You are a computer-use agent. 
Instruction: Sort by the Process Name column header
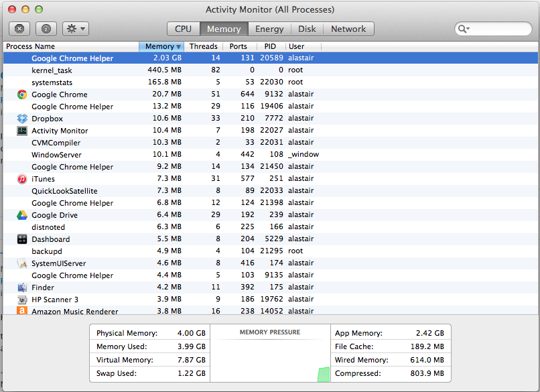click(x=71, y=46)
